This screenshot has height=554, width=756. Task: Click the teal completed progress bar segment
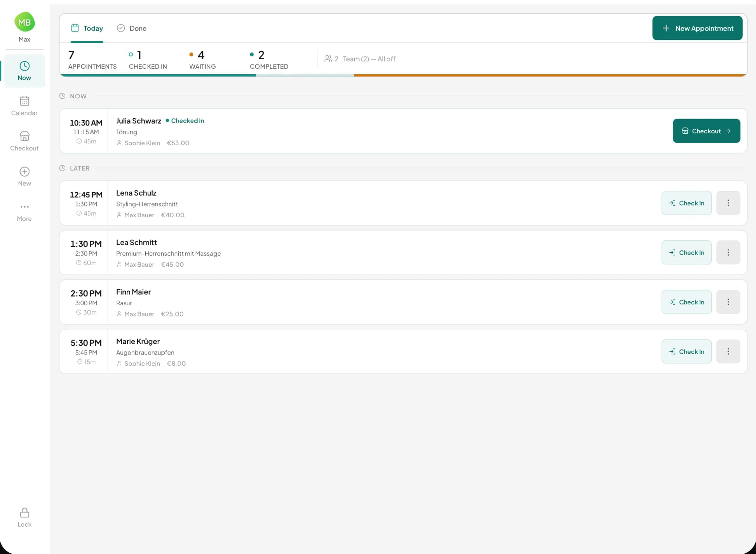tap(158, 75)
